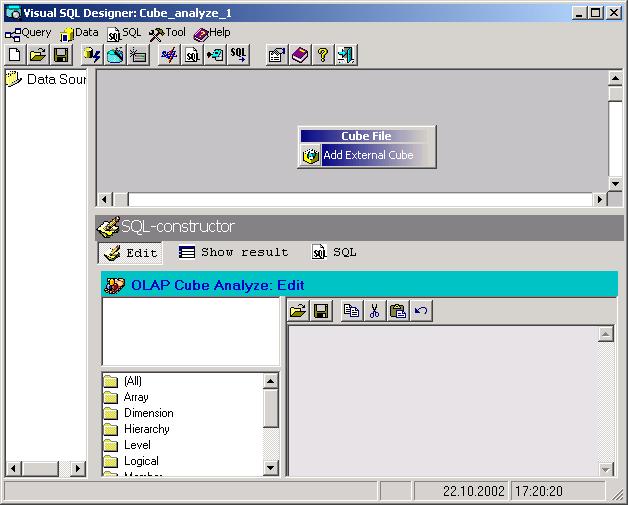Click the Copy icon in editor toolbar
Viewport: 628px width, 505px height.
coord(351,311)
